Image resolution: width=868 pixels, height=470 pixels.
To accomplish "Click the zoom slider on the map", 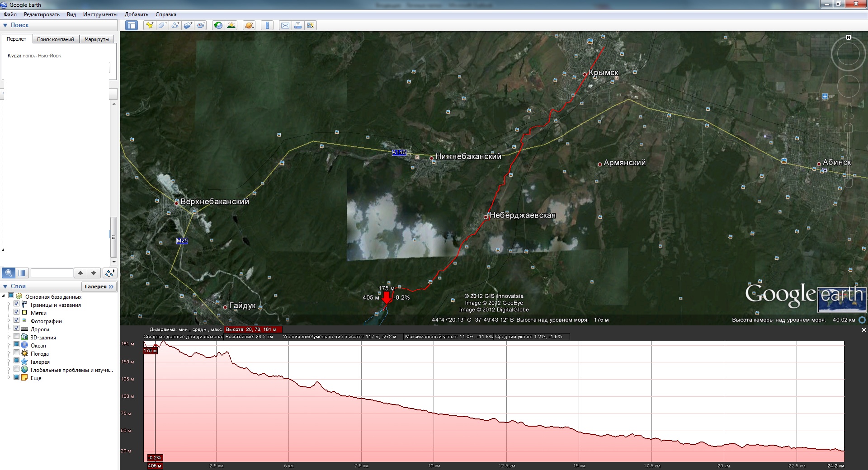I will pos(849,156).
